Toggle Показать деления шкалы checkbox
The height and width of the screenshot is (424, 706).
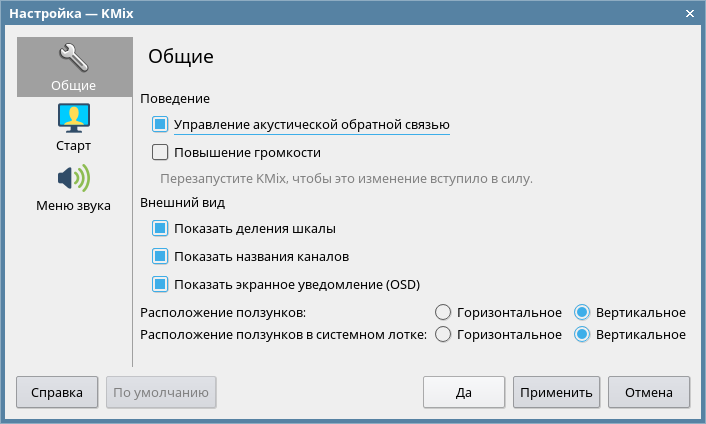[160, 228]
